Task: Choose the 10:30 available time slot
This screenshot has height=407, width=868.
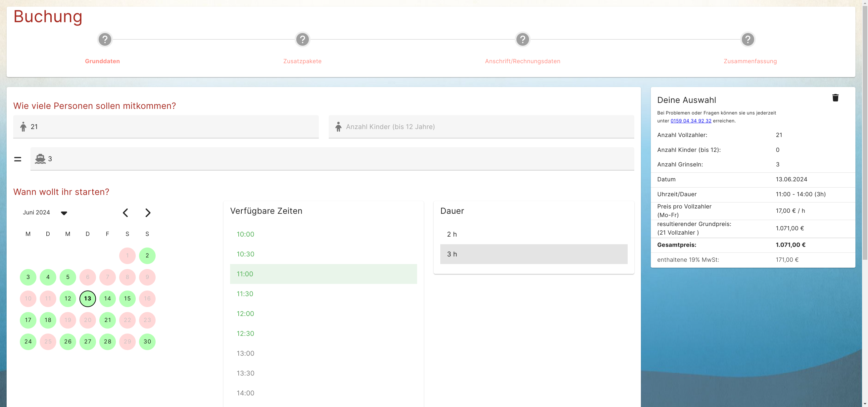Action: 245,254
